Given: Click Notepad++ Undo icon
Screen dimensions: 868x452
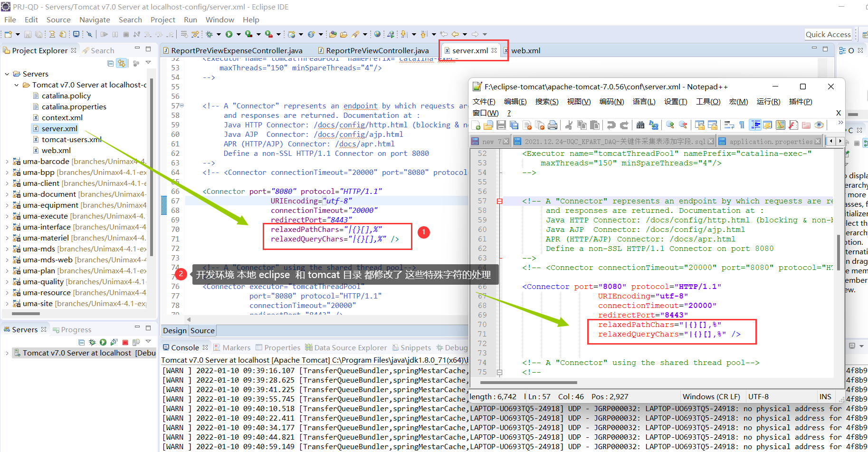Looking at the screenshot, I should 611,125.
